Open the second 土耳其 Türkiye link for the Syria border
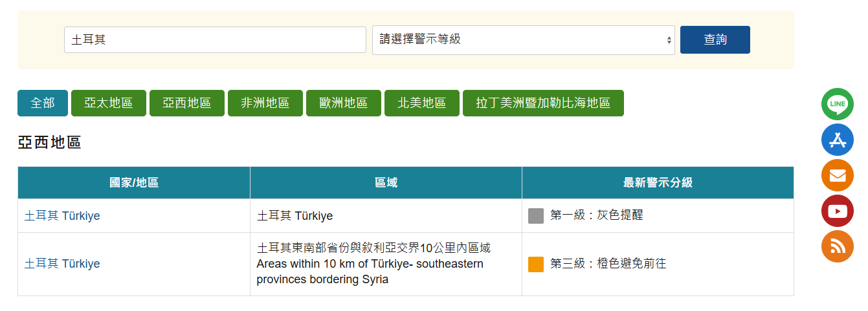This screenshot has width=868, height=311. click(62, 264)
